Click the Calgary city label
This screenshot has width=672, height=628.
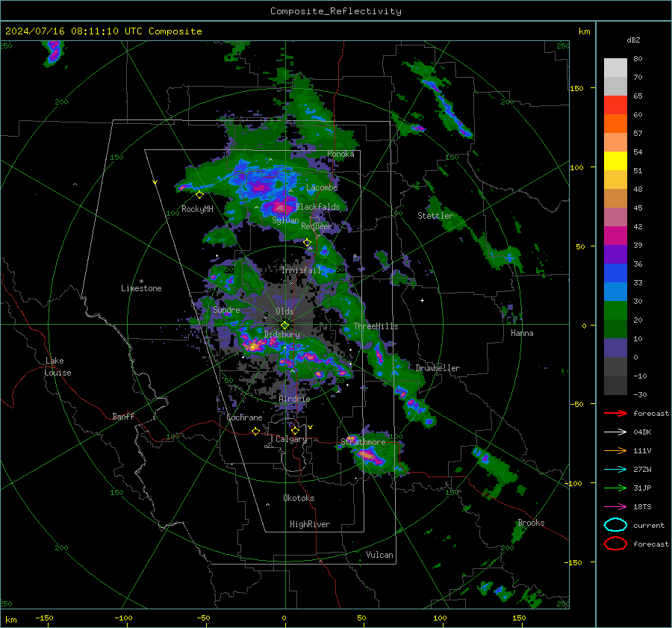coord(291,439)
